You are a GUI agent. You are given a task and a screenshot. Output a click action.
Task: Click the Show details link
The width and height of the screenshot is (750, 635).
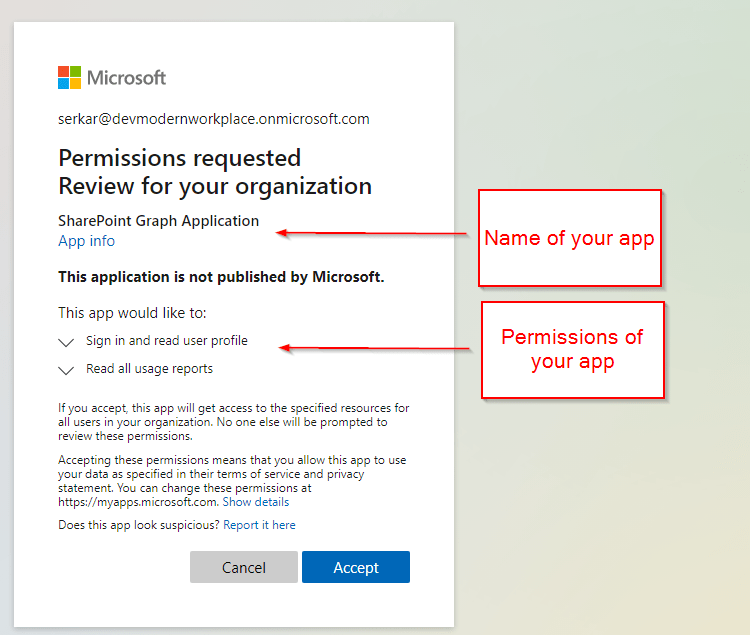pyautogui.click(x=255, y=502)
